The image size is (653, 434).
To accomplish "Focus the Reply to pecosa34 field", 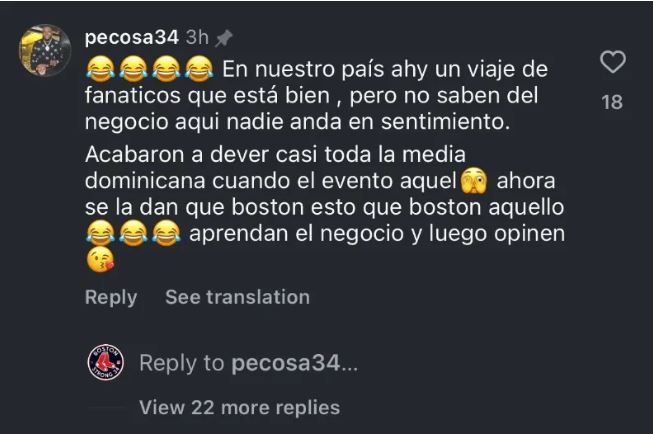I will pos(249,363).
